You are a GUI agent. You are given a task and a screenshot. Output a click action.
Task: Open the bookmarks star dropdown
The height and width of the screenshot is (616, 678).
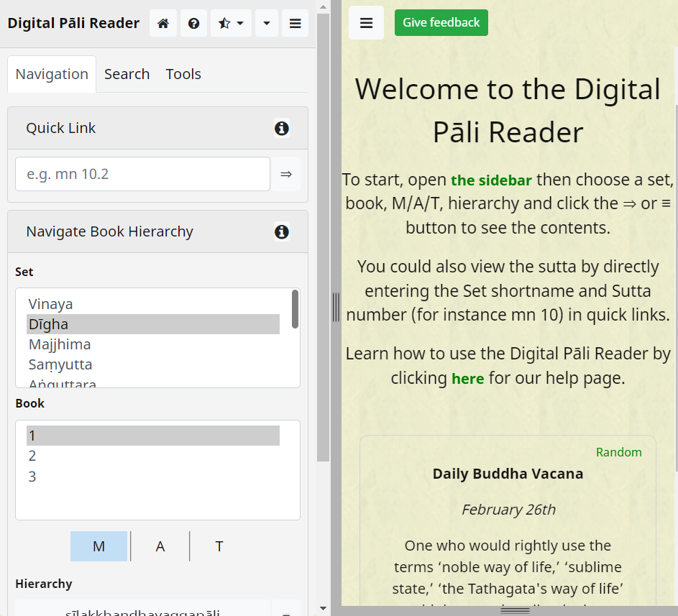pos(231,23)
